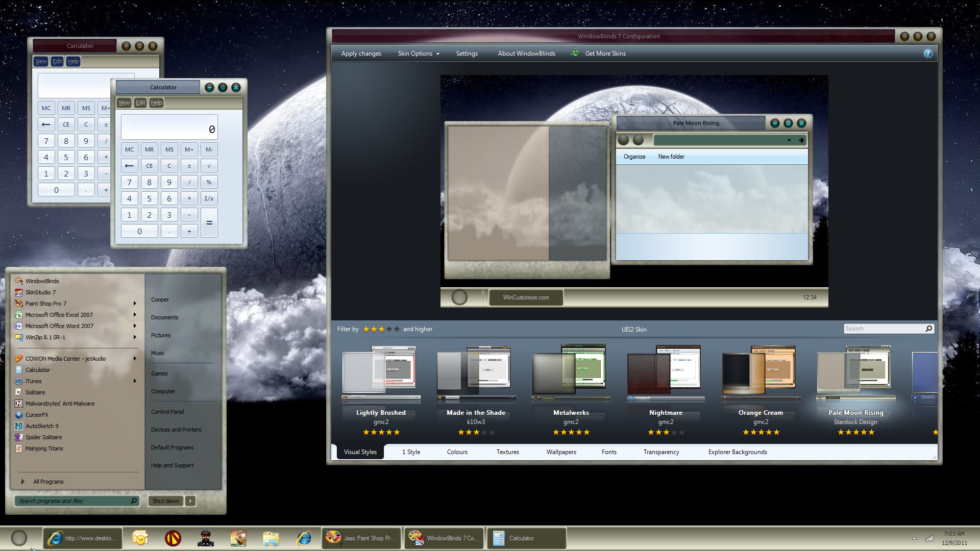Image resolution: width=980 pixels, height=551 pixels.
Task: Switch to the Textures tab
Action: [x=507, y=452]
